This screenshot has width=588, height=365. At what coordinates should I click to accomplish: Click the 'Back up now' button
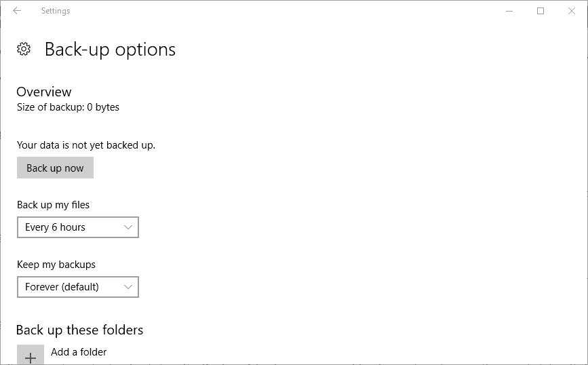tap(55, 168)
